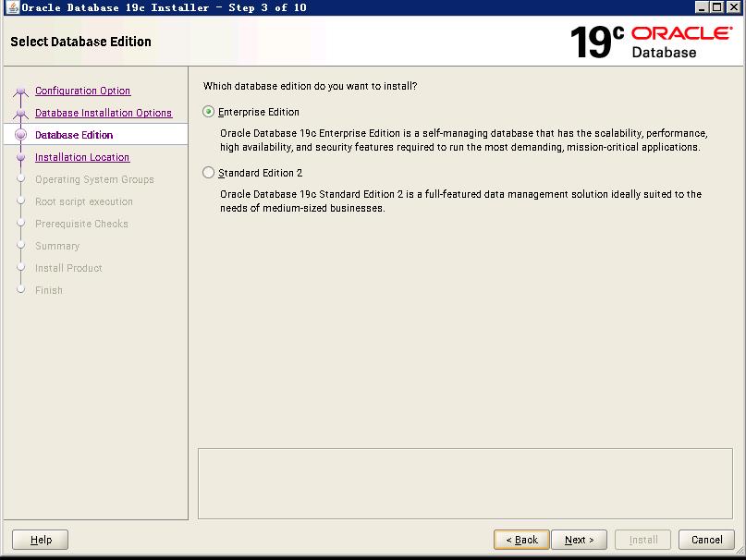Click the Java icon in the title bar

point(12,7)
